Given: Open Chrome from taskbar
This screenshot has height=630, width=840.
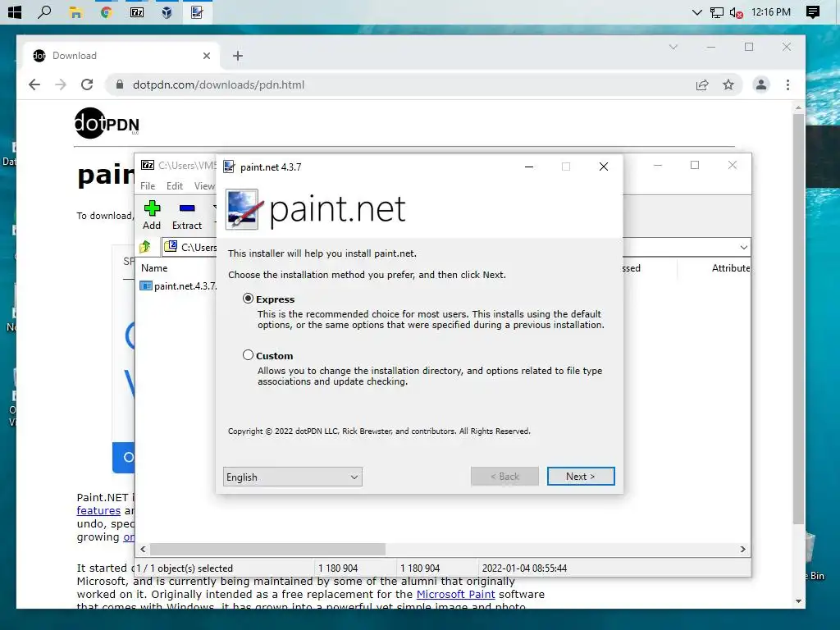Looking at the screenshot, I should pyautogui.click(x=106, y=11).
